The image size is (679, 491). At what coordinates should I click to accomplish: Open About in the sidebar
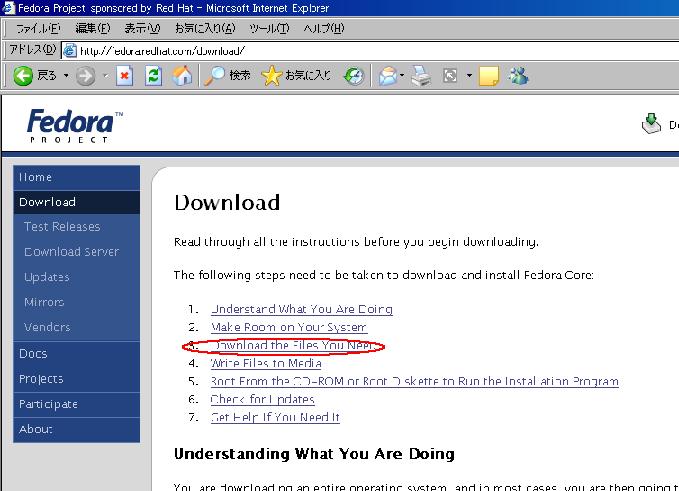(77, 430)
